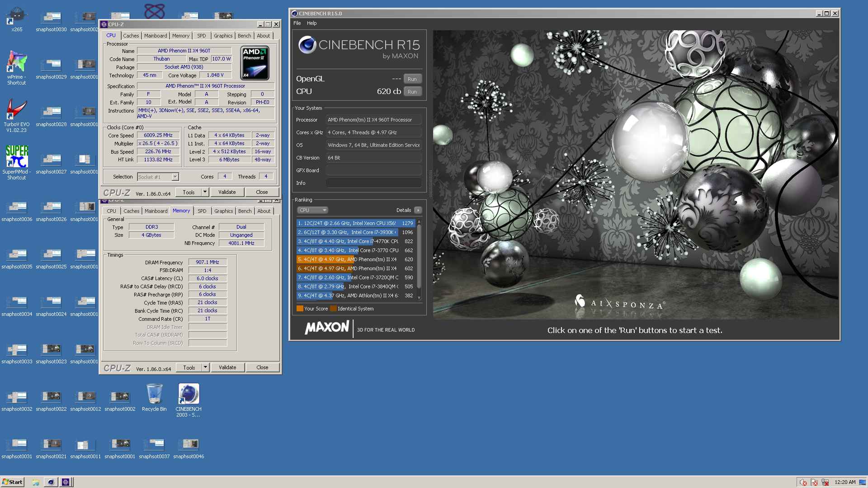
Task: Click the AMD Phenom II logo in CPU-Z
Action: click(x=255, y=63)
